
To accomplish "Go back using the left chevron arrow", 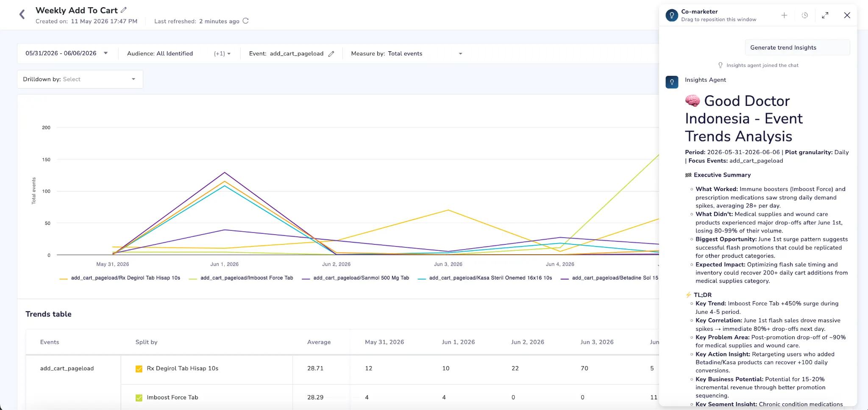I will click(22, 14).
